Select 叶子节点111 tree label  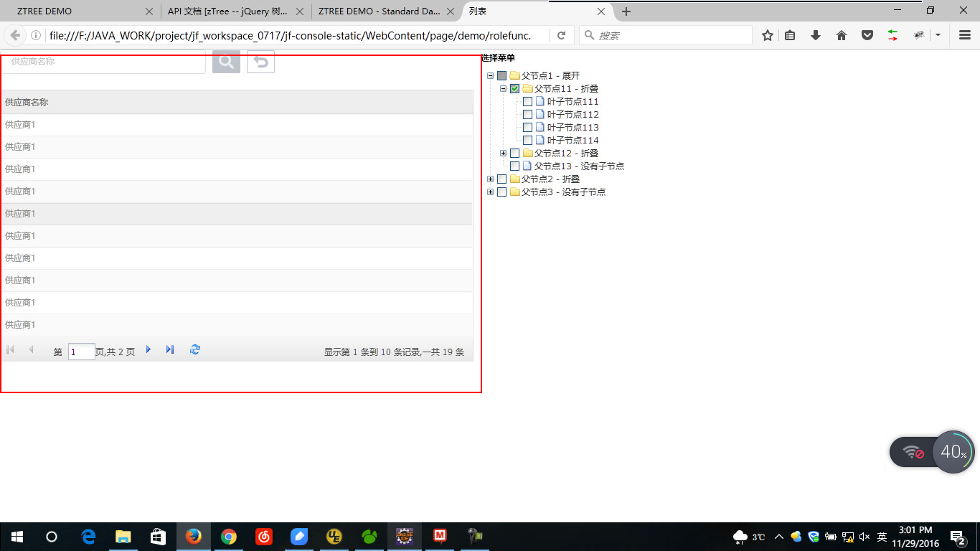[573, 102]
